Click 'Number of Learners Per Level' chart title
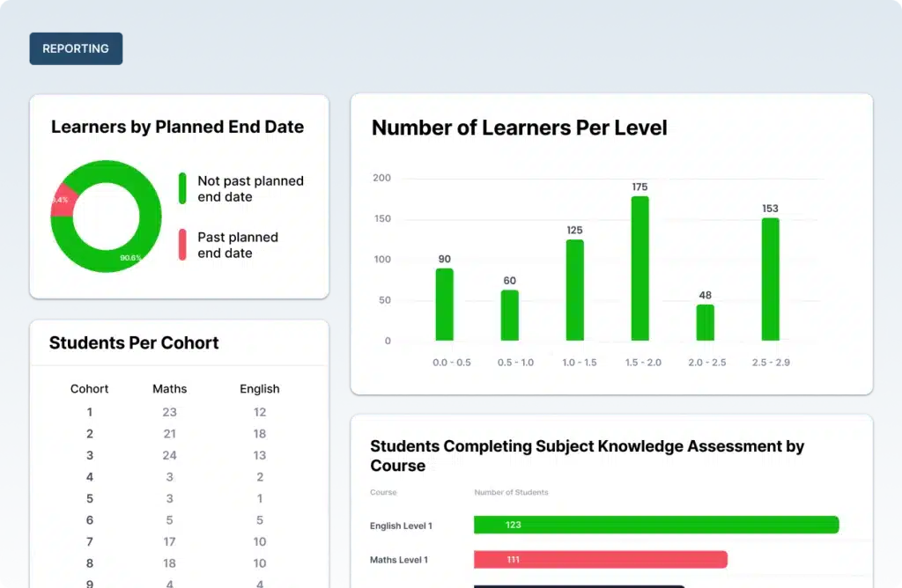902x588 pixels. coord(519,128)
